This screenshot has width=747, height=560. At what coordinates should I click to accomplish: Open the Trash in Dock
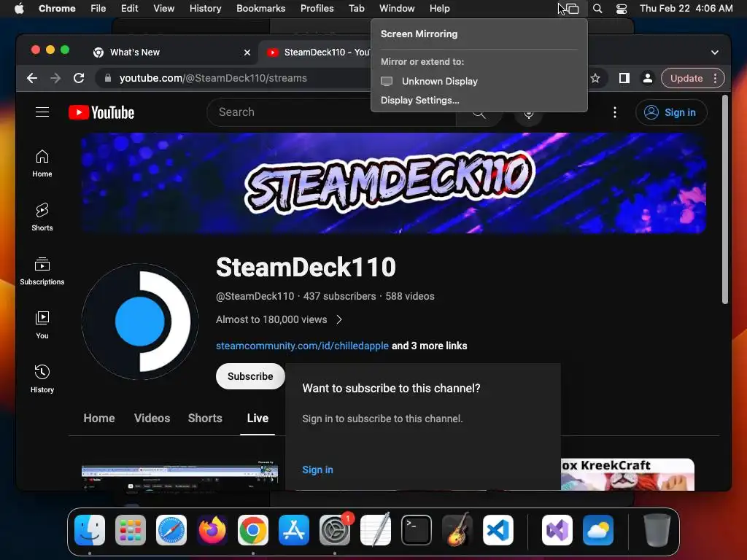(657, 530)
